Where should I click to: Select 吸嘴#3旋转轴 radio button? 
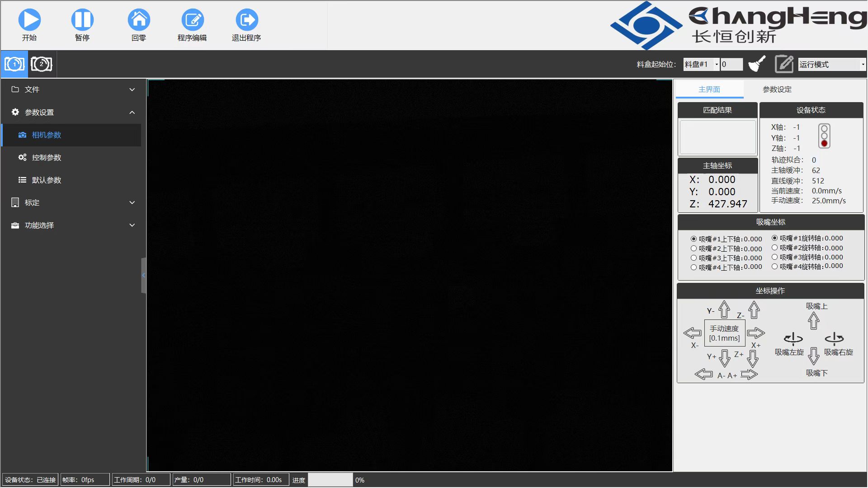coord(774,257)
